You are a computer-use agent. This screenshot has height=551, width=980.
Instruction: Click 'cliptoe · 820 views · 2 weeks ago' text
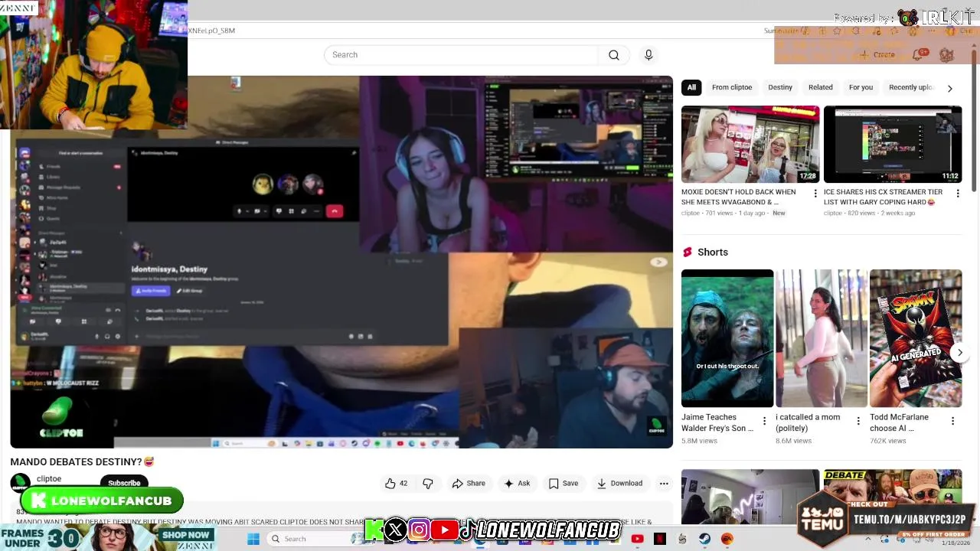tap(869, 213)
